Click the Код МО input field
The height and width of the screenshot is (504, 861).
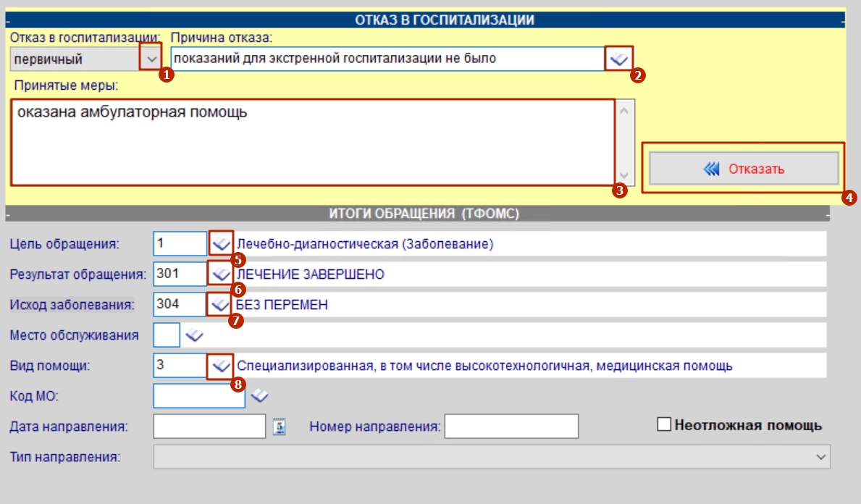coord(199,396)
